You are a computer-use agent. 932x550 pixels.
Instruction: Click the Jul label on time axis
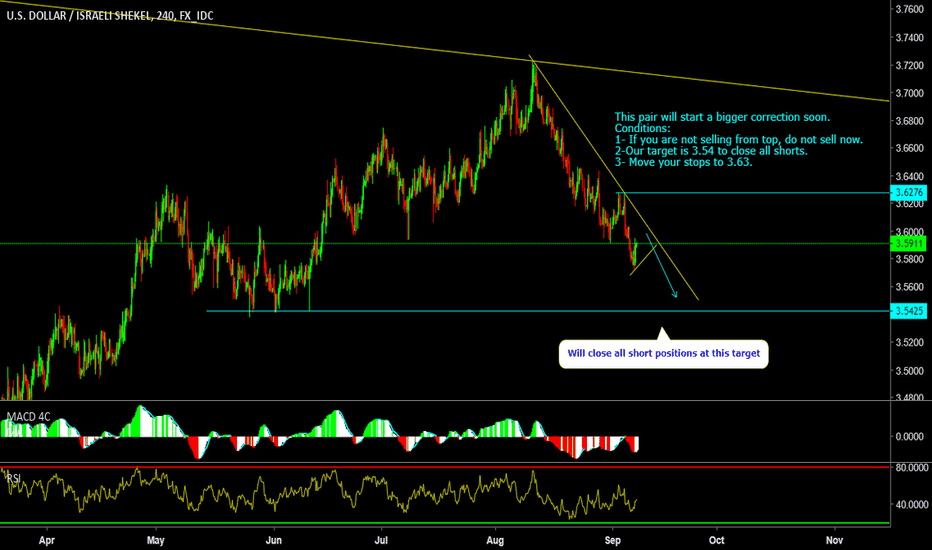pos(381,540)
